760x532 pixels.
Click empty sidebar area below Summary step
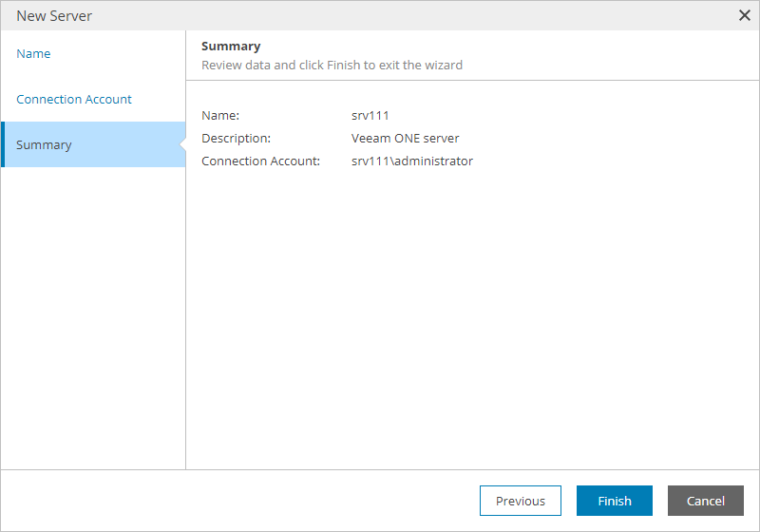pos(93,313)
